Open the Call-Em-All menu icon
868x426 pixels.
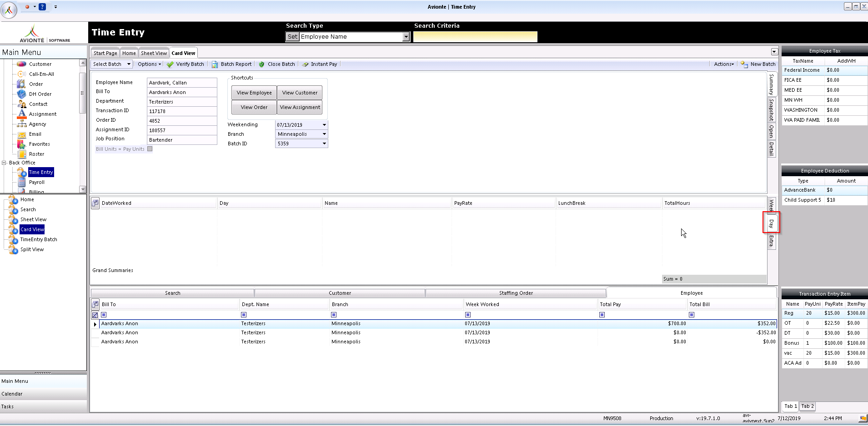pyautogui.click(x=21, y=74)
